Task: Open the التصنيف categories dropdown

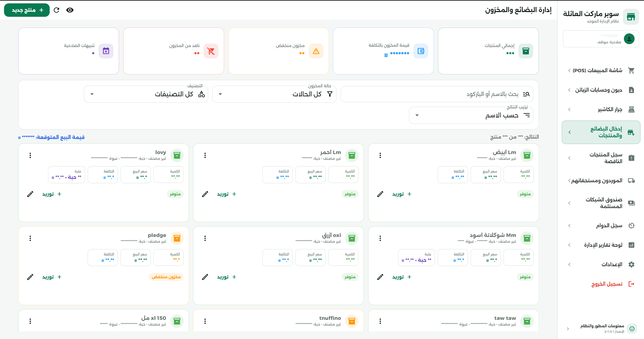Action: [146, 94]
